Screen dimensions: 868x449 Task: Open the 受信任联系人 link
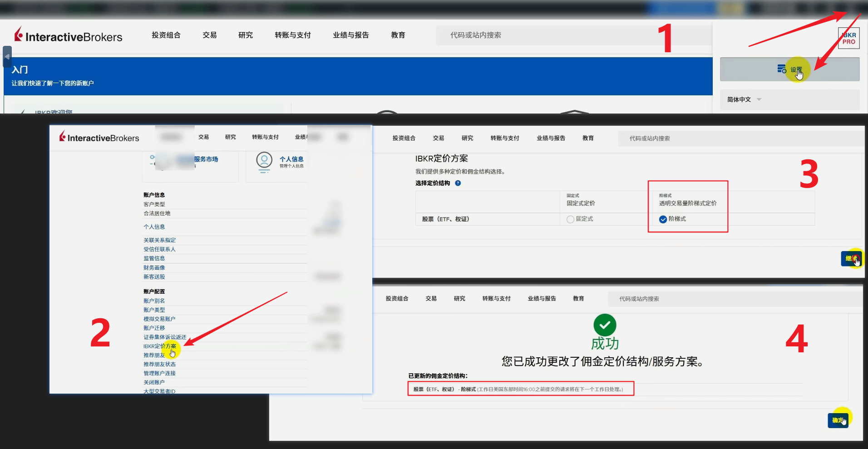(x=159, y=249)
